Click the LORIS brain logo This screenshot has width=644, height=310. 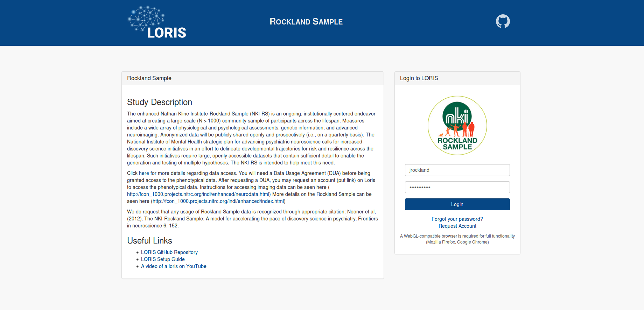[157, 22]
